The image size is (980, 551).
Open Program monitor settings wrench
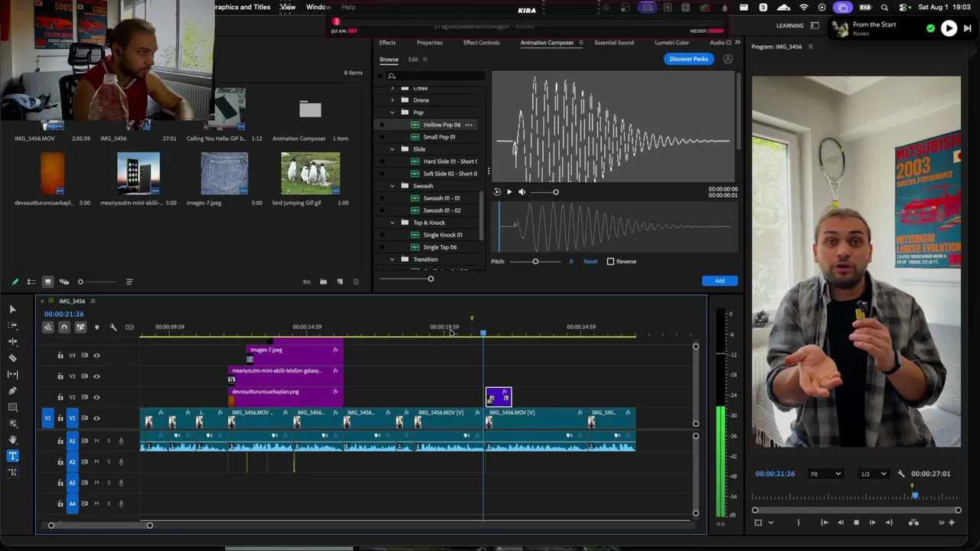pos(901,474)
